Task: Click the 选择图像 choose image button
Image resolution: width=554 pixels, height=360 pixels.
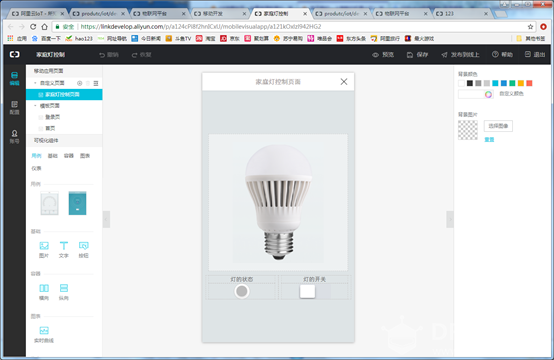Action: click(498, 126)
